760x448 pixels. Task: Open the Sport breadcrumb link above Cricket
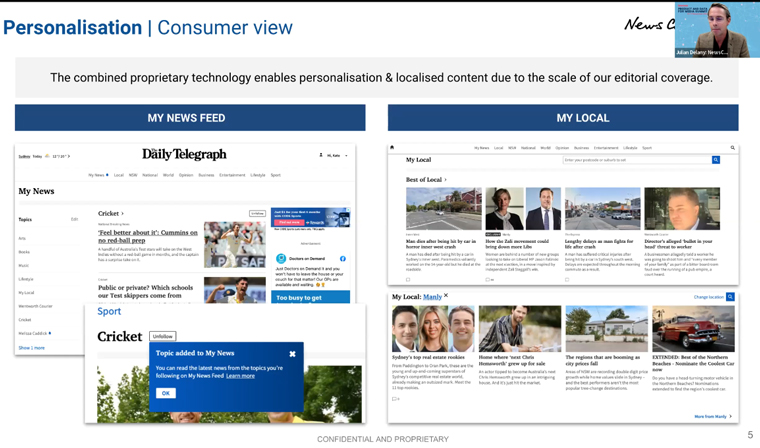coord(109,311)
